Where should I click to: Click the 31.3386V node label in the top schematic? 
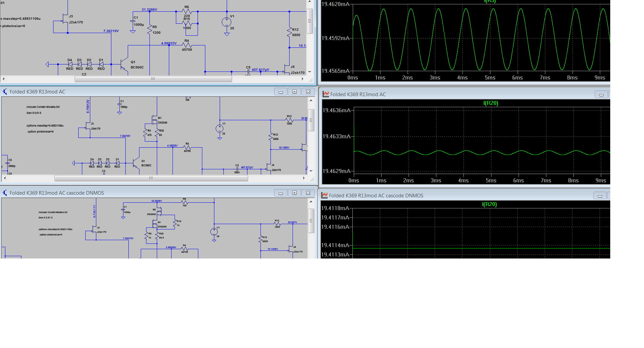149,9
